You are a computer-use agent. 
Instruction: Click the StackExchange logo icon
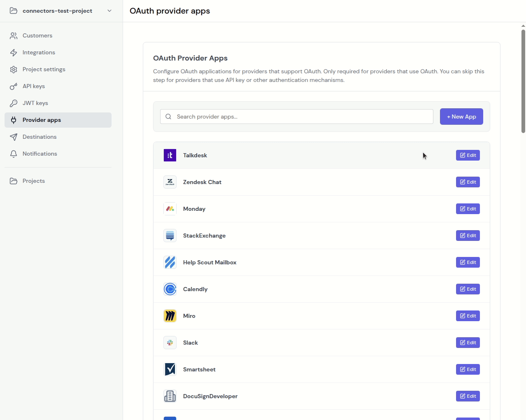point(170,236)
